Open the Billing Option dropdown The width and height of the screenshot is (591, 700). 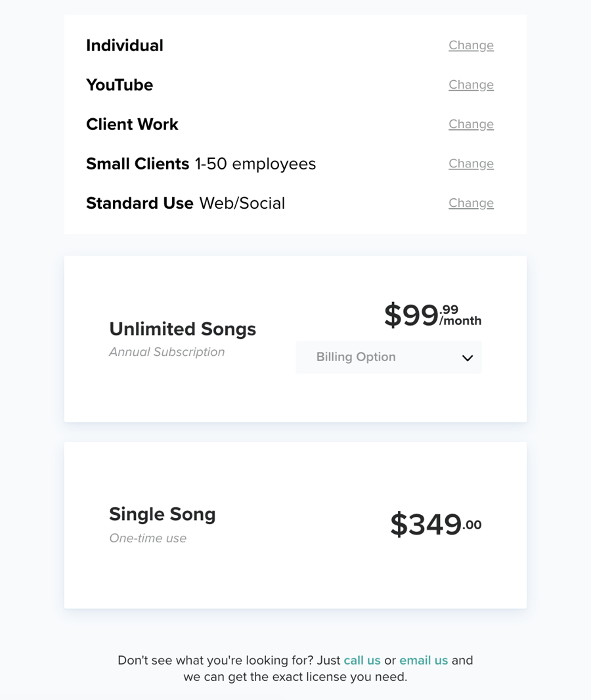(387, 357)
